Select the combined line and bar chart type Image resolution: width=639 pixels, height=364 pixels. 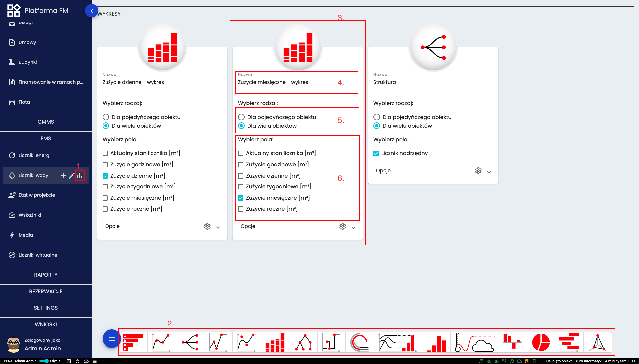point(398,343)
